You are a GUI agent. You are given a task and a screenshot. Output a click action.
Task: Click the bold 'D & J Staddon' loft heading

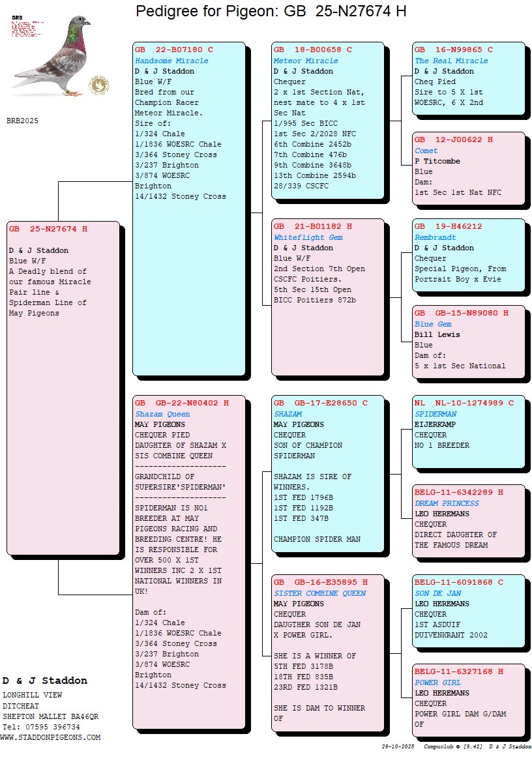click(x=45, y=681)
